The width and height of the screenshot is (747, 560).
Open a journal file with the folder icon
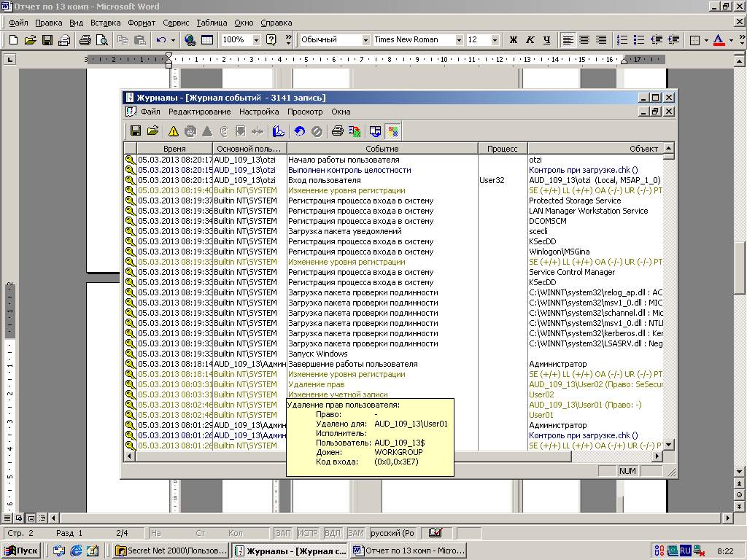[152, 131]
